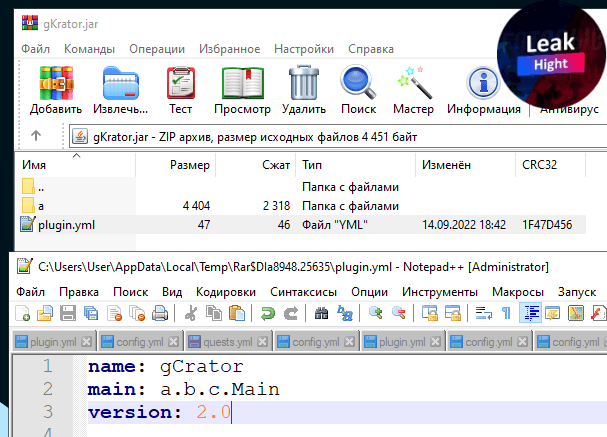The height and width of the screenshot is (437, 607).
Task: Create a new document in Notepad++ toolbar
Action: [22, 313]
